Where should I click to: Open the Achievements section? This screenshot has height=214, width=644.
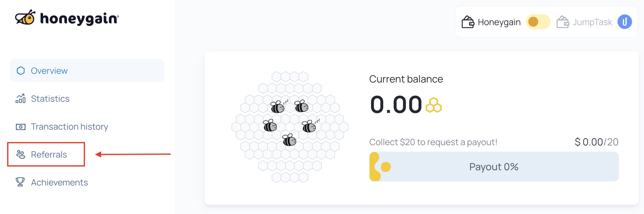coord(60,182)
